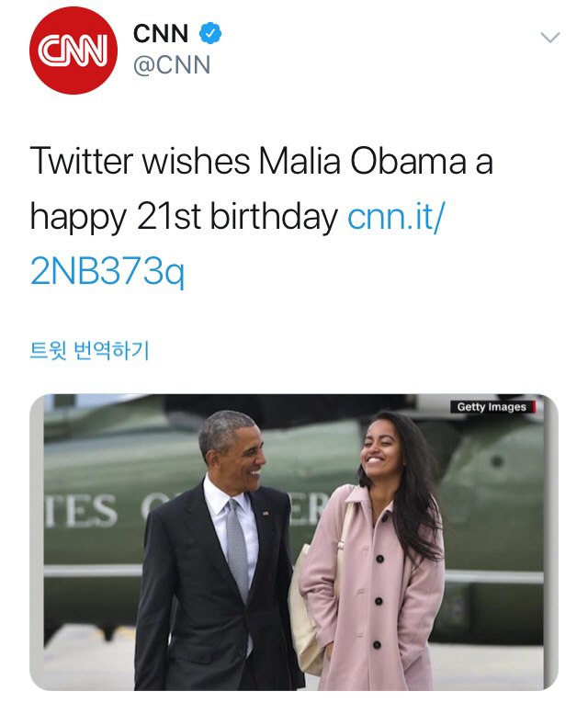Click the blue verified checkmark badge
Viewport: 588px width, 714px height.
pyautogui.click(x=211, y=34)
